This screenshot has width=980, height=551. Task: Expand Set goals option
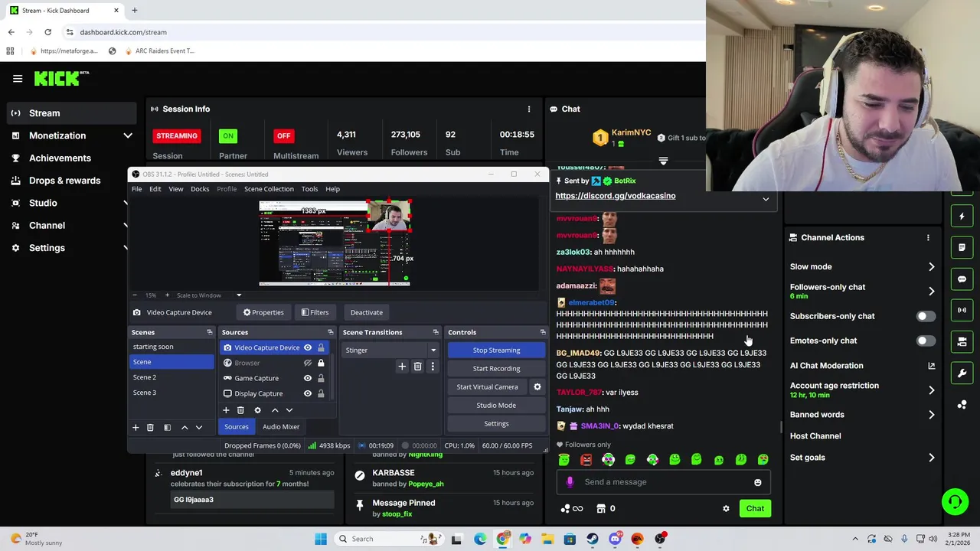coord(931,458)
